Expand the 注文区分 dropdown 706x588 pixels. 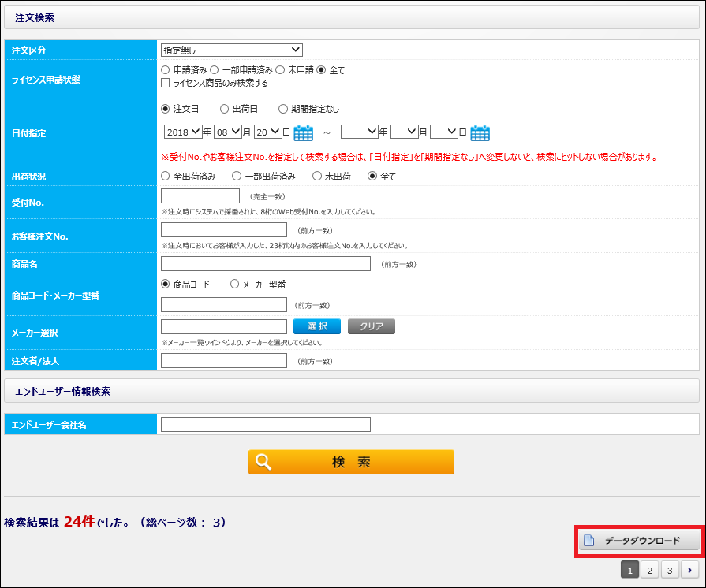click(231, 50)
